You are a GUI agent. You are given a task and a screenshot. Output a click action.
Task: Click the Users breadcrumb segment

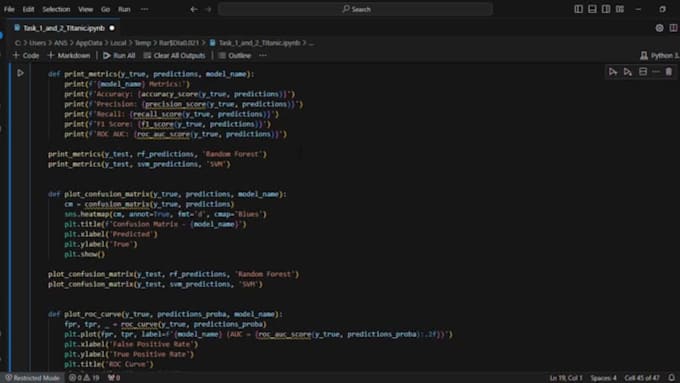37,43
